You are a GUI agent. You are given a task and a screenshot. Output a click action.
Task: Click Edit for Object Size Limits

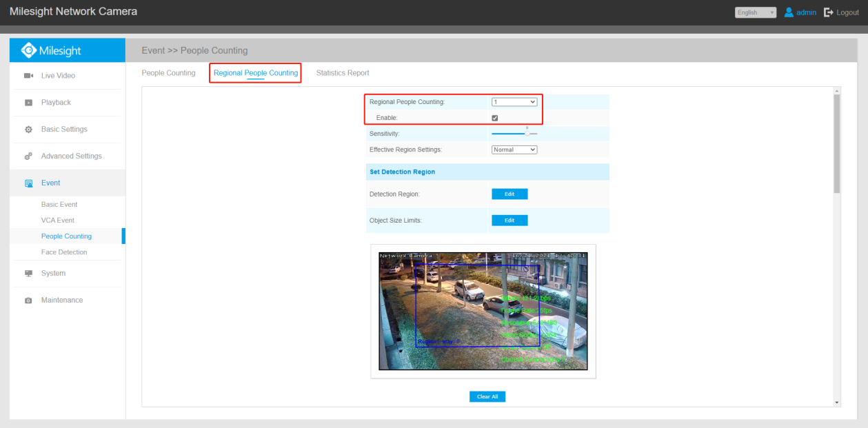tap(509, 221)
